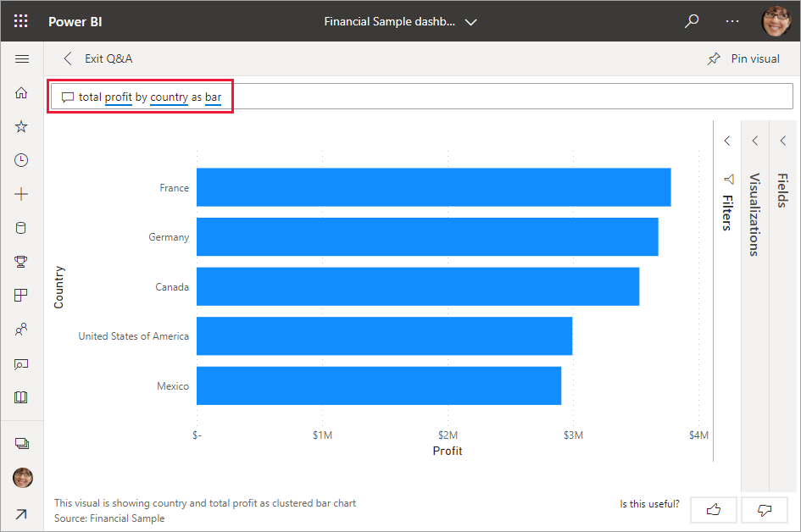This screenshot has width=801, height=532.
Task: Toggle the hamburger navigation menu
Action: [22, 59]
